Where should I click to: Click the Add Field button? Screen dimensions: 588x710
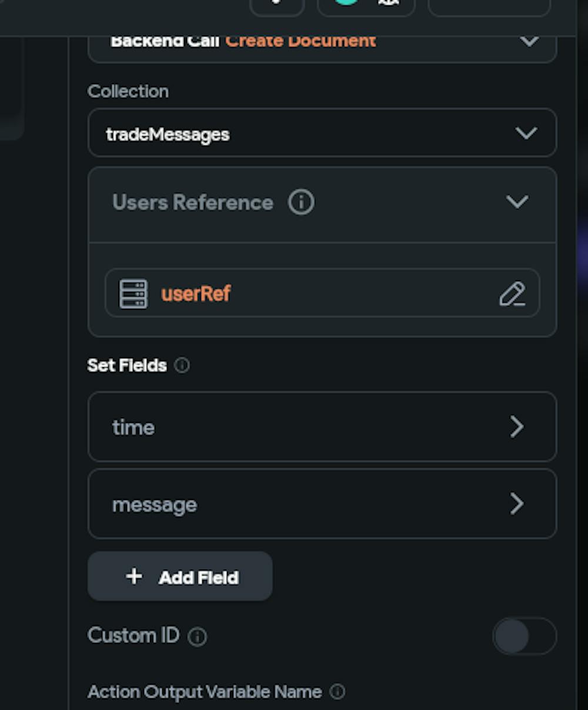point(180,577)
